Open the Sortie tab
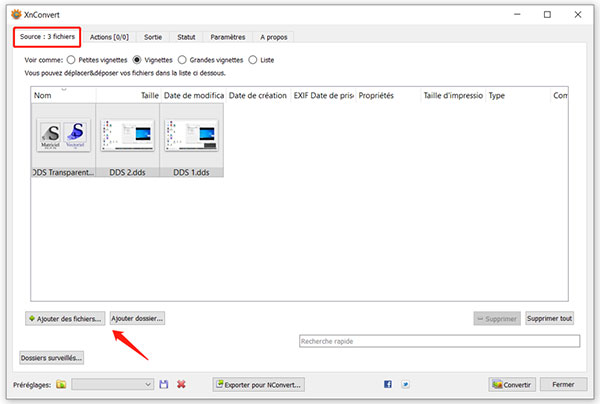Screen dimensions: 600x404 pyautogui.click(x=153, y=37)
